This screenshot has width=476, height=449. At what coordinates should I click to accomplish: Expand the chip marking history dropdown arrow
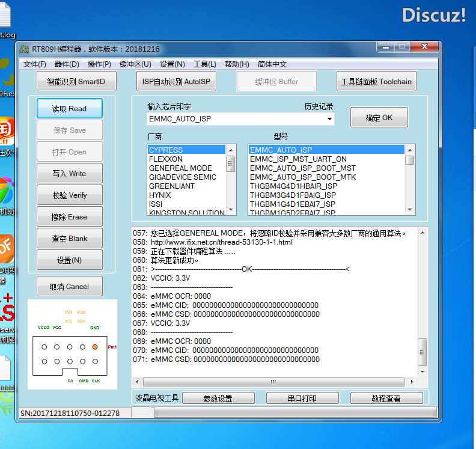[329, 118]
